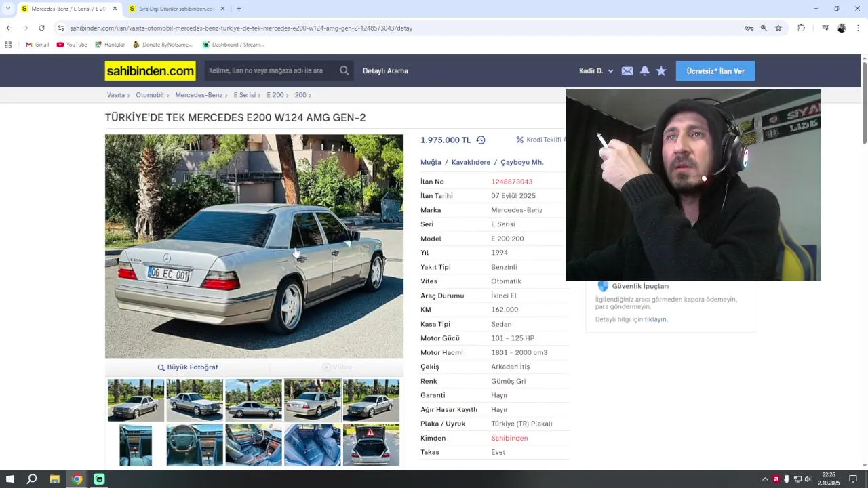Click Chrome icon in taskbar
868x488 pixels.
[x=77, y=479]
